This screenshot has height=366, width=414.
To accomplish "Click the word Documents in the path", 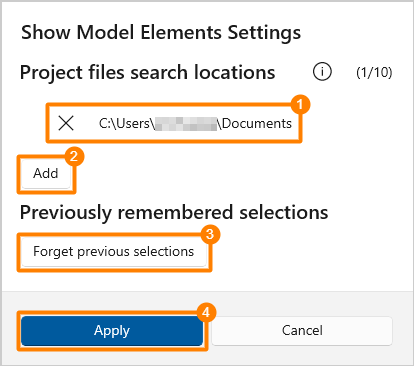I will point(257,124).
